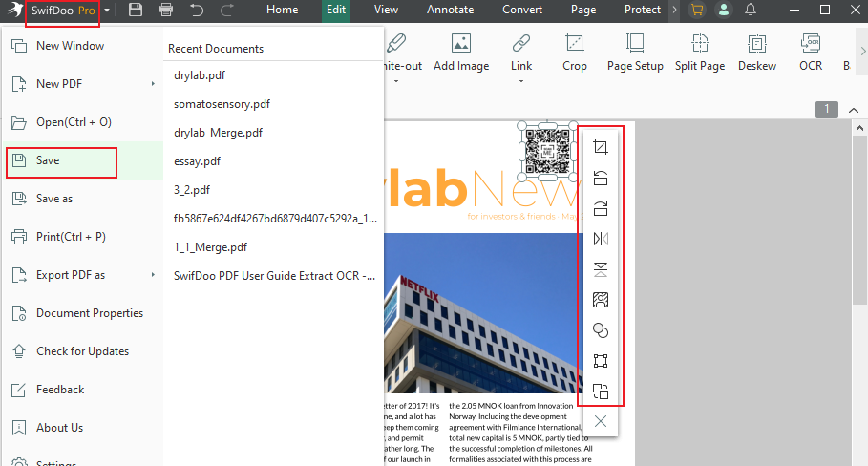Open the Feedback menu entry
Image resolution: width=868 pixels, height=466 pixels.
click(x=83, y=390)
